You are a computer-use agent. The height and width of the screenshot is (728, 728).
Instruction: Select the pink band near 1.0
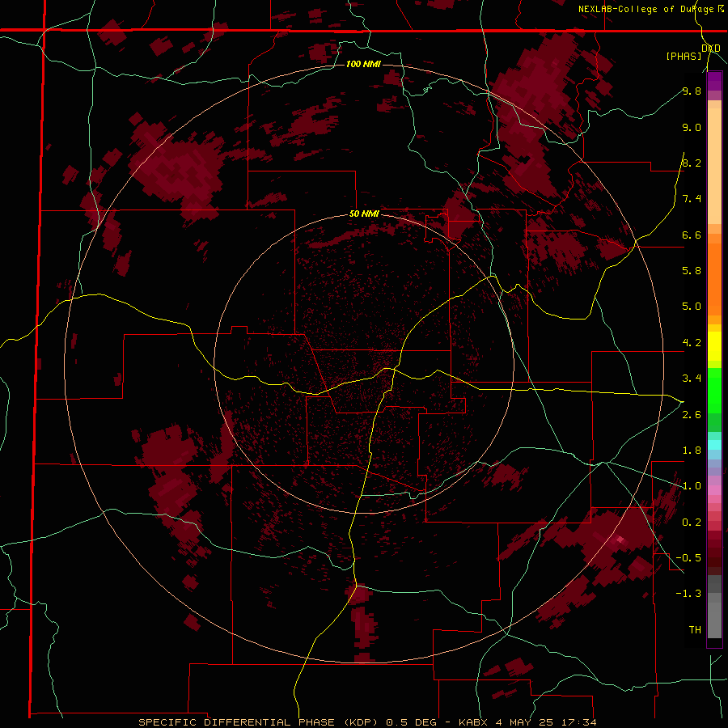pyautogui.click(x=714, y=490)
